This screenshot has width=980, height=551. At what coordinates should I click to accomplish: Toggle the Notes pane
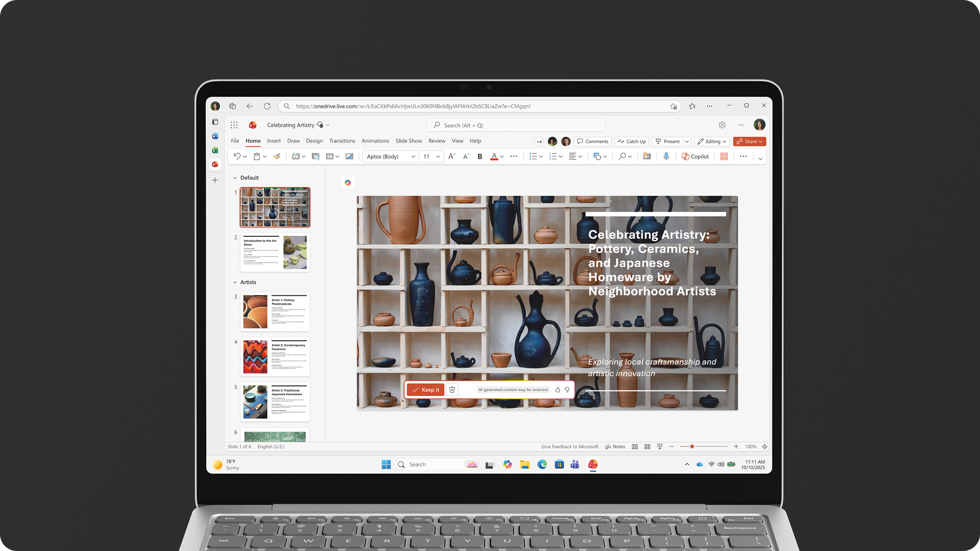pos(615,446)
